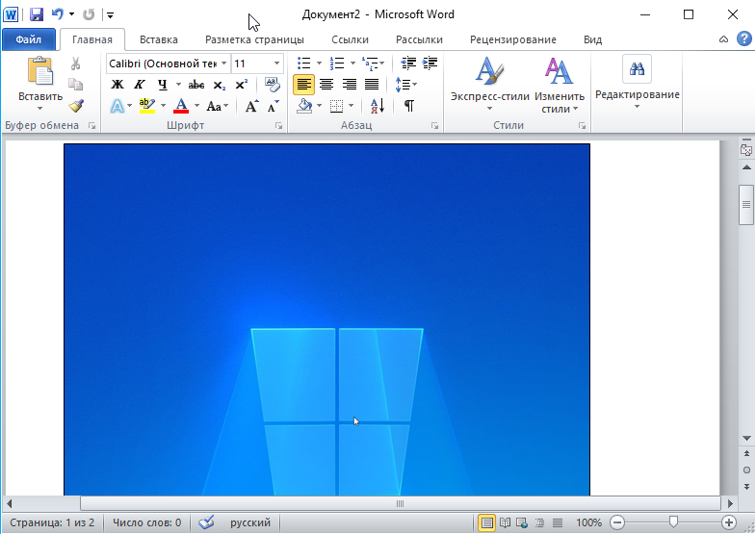
Task: Decrease font size with the shrink font icon
Action: (274, 106)
